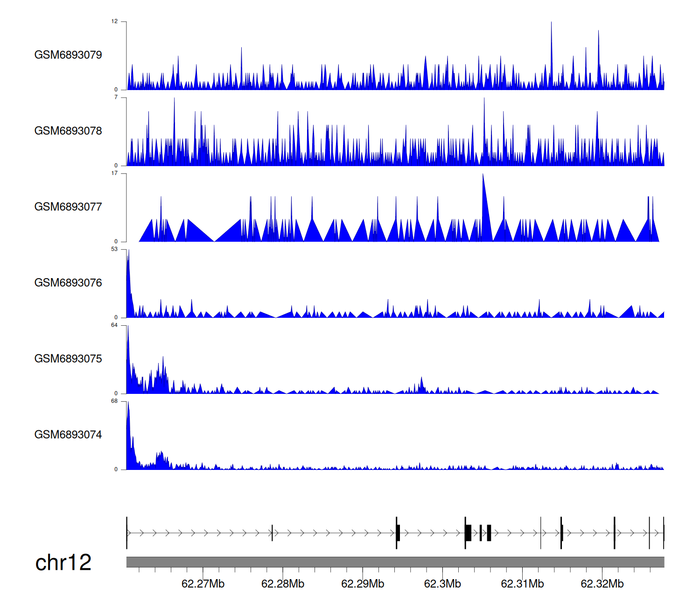Click the 62.27Mb axis position label
The height and width of the screenshot is (616, 700).
click(x=203, y=584)
